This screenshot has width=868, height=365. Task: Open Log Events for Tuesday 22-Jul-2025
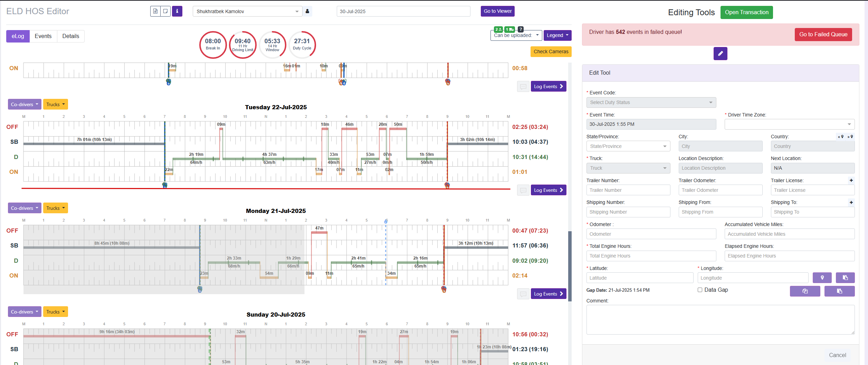tap(549, 190)
